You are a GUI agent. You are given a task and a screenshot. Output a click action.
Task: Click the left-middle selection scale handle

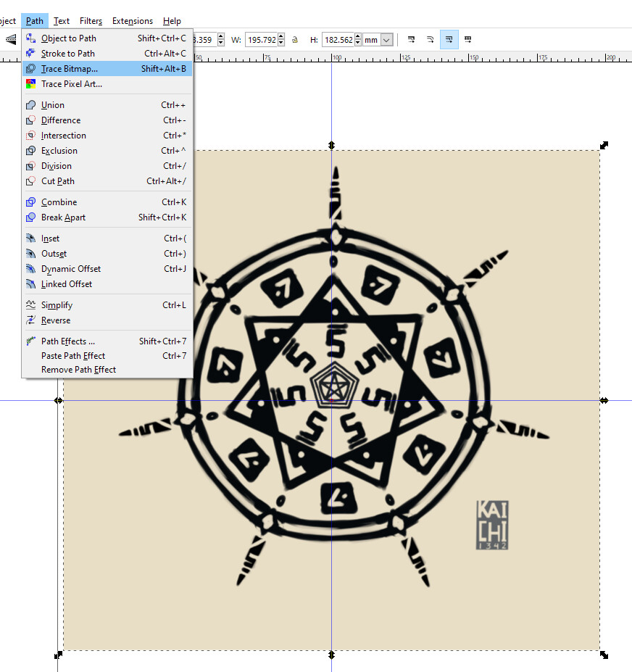(x=58, y=400)
